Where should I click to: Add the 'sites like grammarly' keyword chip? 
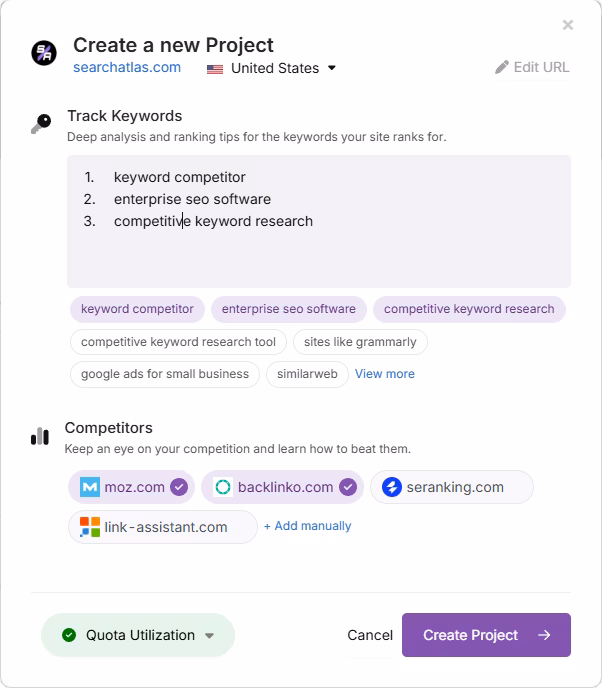coord(360,342)
